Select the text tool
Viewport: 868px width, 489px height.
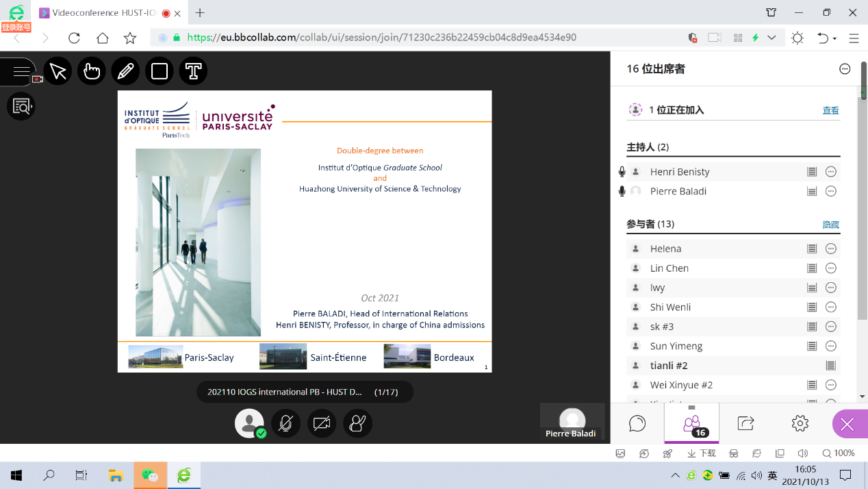(193, 71)
